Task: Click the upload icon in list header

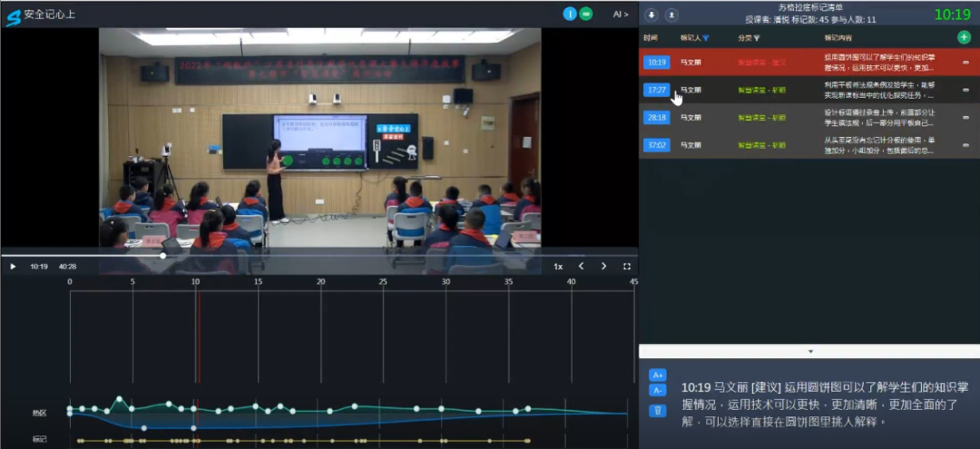Action: click(671, 15)
